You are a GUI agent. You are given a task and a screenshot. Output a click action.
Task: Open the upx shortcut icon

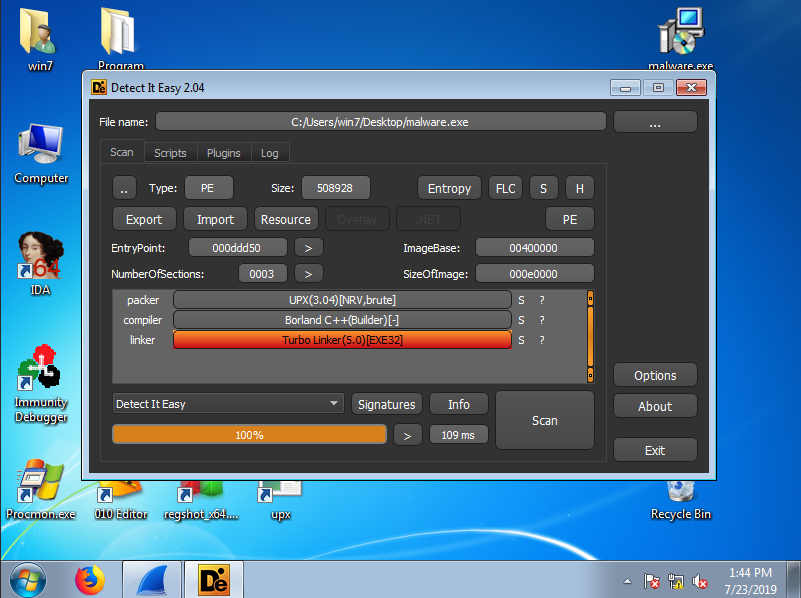(x=280, y=500)
